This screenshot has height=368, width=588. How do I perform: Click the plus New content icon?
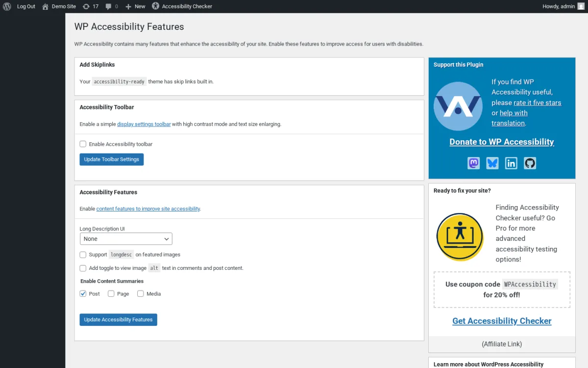pos(128,6)
